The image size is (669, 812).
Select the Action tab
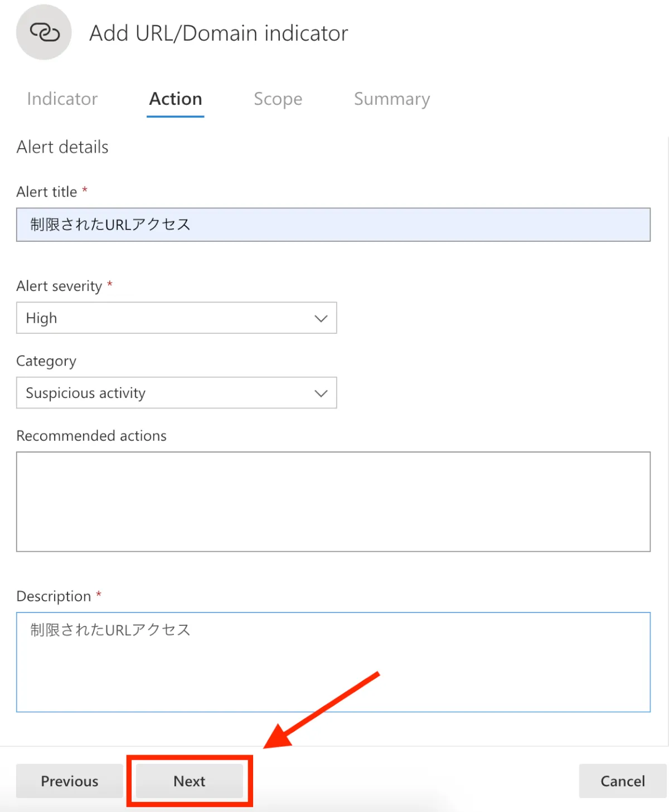coord(176,99)
